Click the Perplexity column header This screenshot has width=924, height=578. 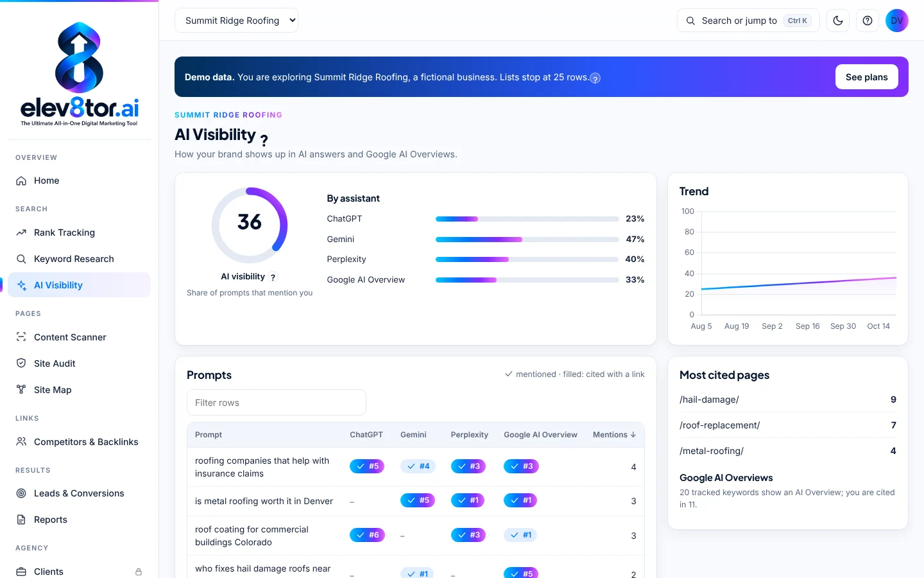pyautogui.click(x=470, y=435)
